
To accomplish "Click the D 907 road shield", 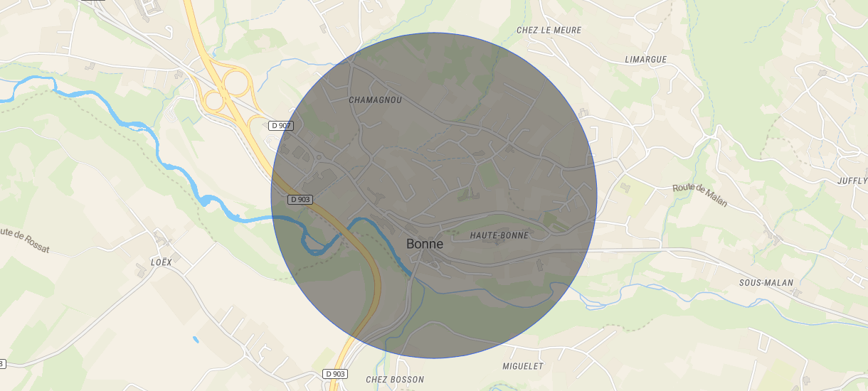I will pyautogui.click(x=282, y=126).
